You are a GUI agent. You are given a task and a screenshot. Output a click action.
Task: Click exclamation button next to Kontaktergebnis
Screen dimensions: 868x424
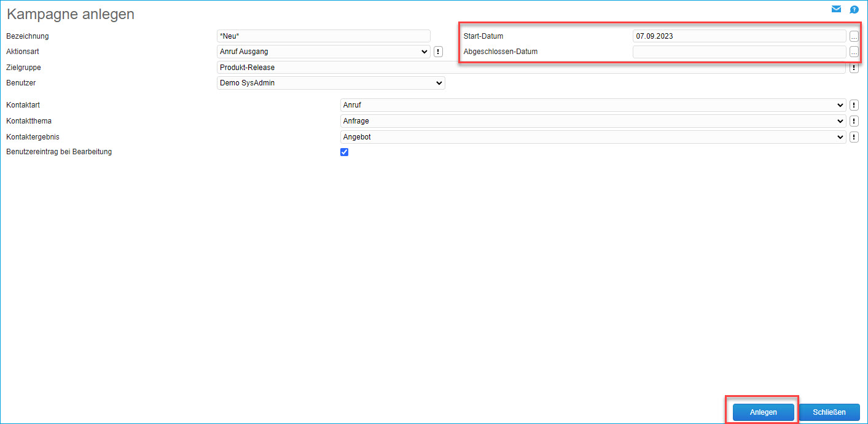[x=854, y=137]
